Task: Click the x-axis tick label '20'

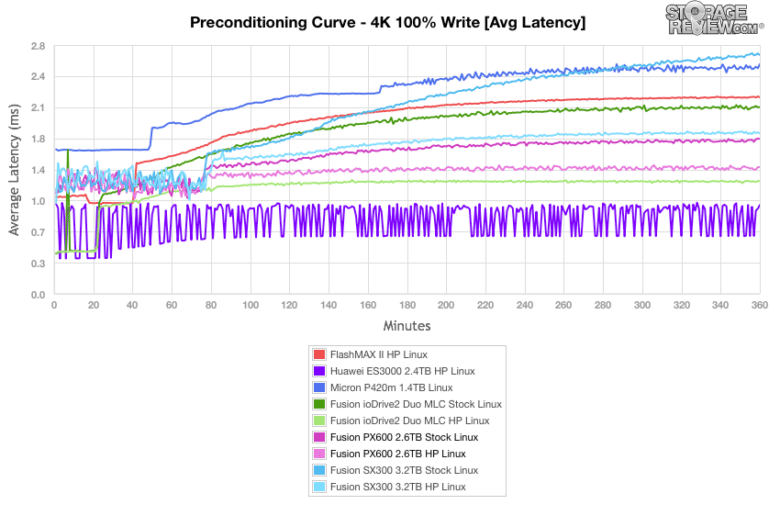Action: point(94,305)
